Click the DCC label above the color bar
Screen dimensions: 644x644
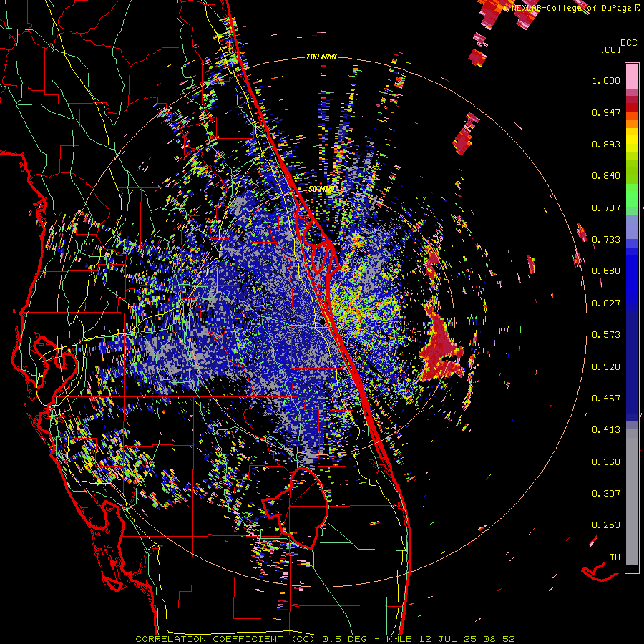pyautogui.click(x=628, y=42)
